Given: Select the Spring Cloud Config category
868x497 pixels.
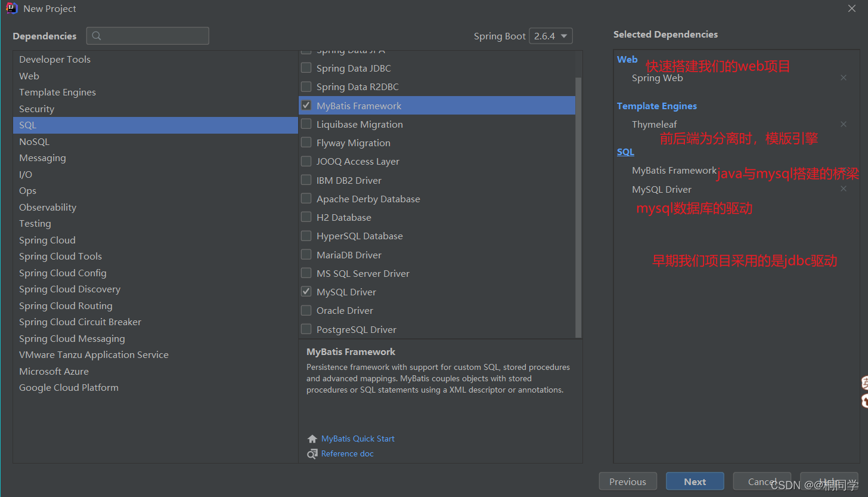Looking at the screenshot, I should click(155, 273).
